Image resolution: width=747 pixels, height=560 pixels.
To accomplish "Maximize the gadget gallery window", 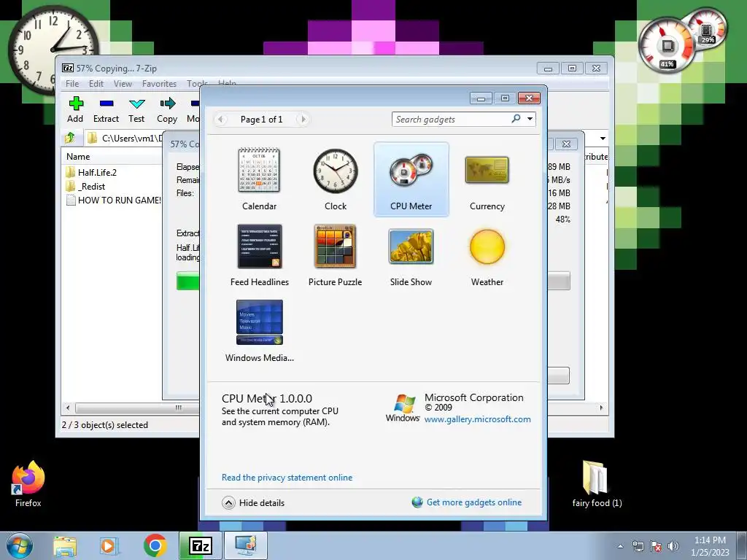I will point(505,98).
